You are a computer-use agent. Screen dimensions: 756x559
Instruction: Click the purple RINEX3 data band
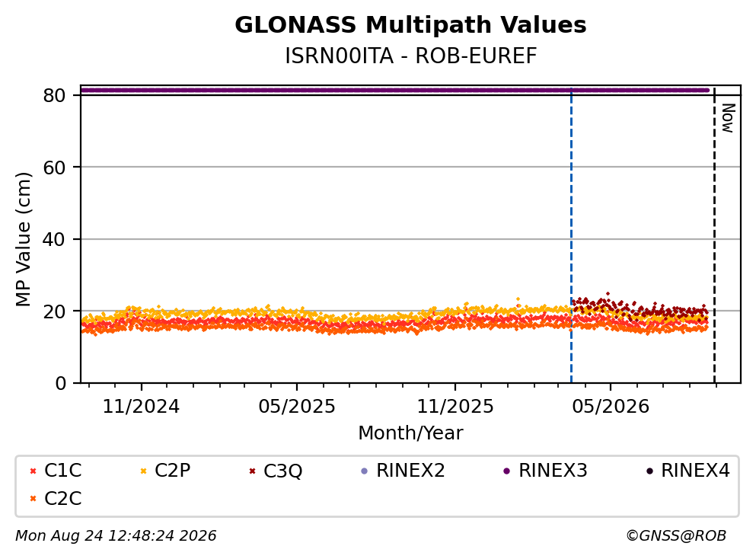(395, 90)
